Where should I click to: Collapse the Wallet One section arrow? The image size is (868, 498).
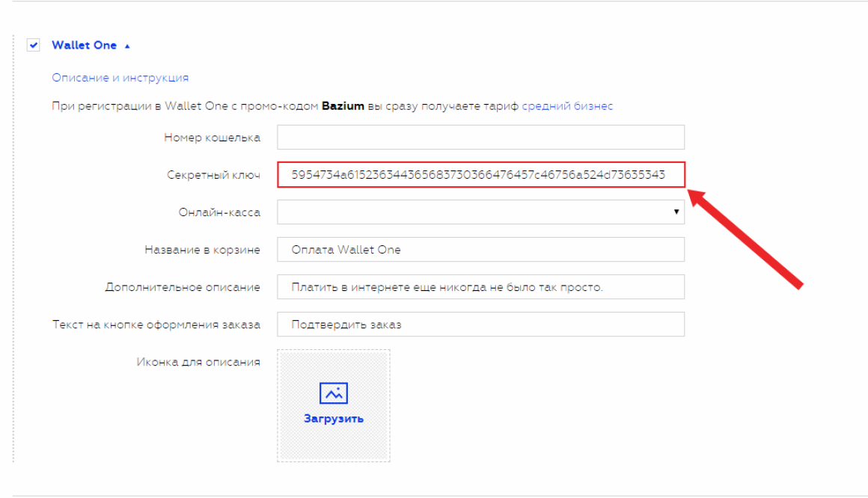tap(127, 46)
